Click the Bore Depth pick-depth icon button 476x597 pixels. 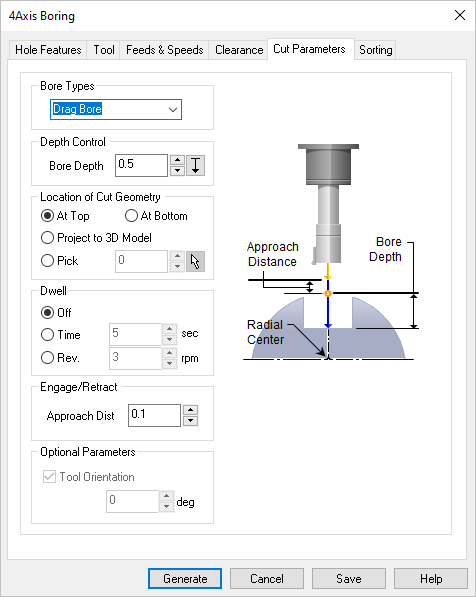tap(196, 166)
